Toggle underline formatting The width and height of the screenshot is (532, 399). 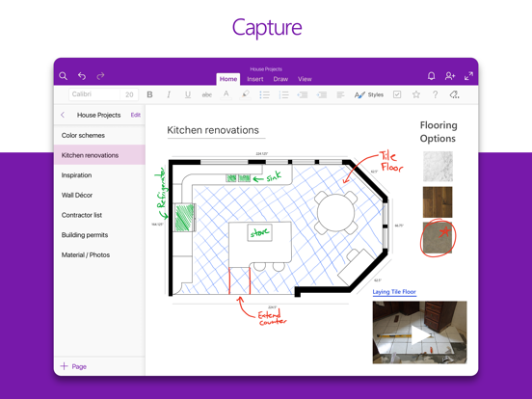[188, 94]
